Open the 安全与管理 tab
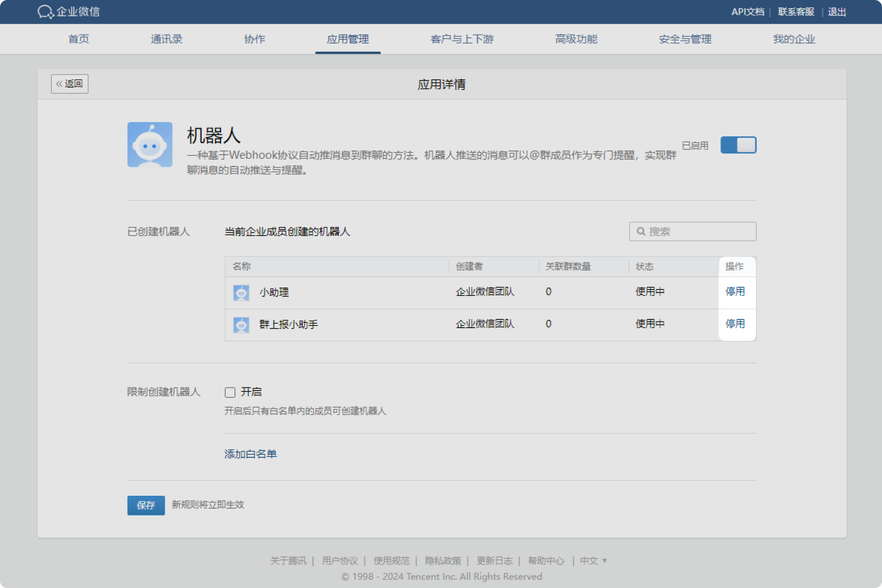Image resolution: width=882 pixels, height=588 pixels. 685,39
